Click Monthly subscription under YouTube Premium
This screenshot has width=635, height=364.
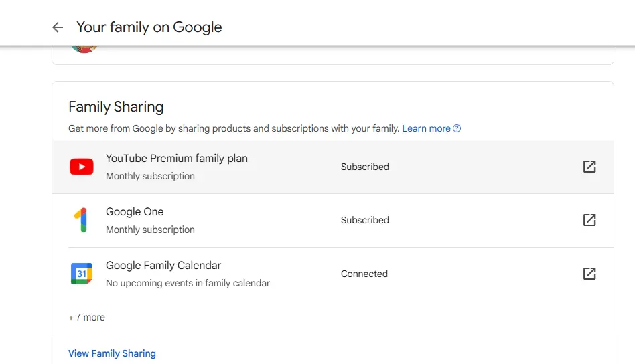[150, 177]
